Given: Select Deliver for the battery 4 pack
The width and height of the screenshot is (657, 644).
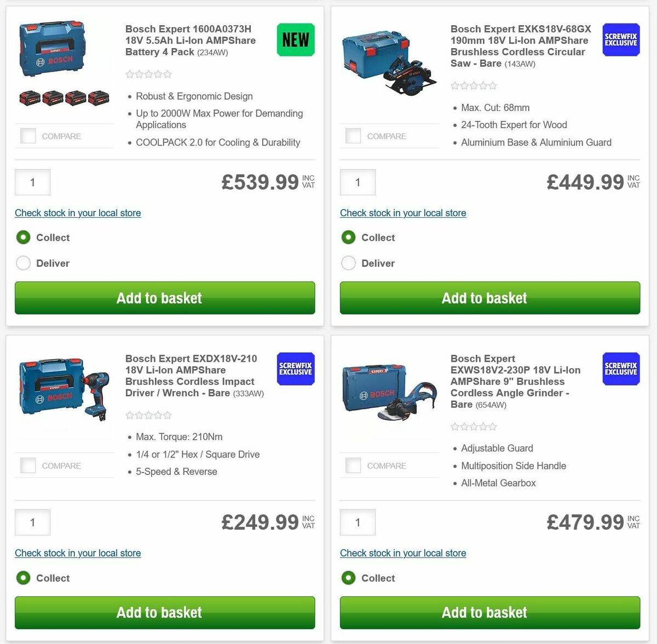Looking at the screenshot, I should [23, 263].
